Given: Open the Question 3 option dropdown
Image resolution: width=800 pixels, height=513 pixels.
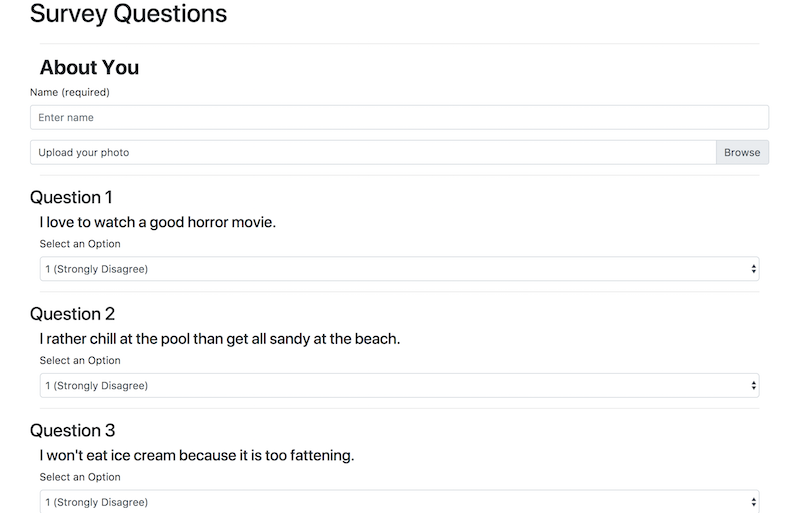Looking at the screenshot, I should click(399, 501).
